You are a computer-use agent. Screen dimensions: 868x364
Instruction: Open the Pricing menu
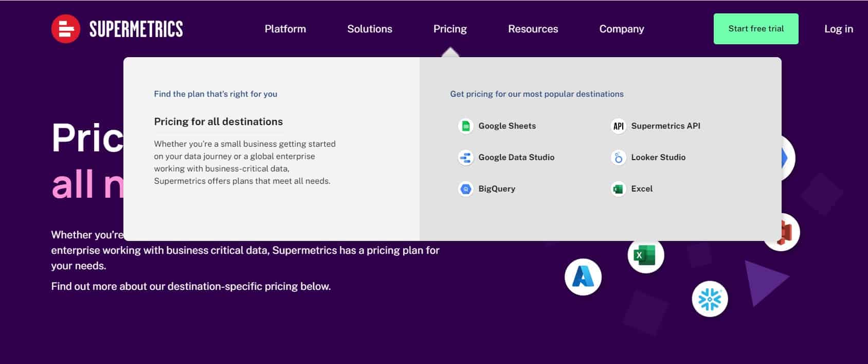tap(450, 29)
